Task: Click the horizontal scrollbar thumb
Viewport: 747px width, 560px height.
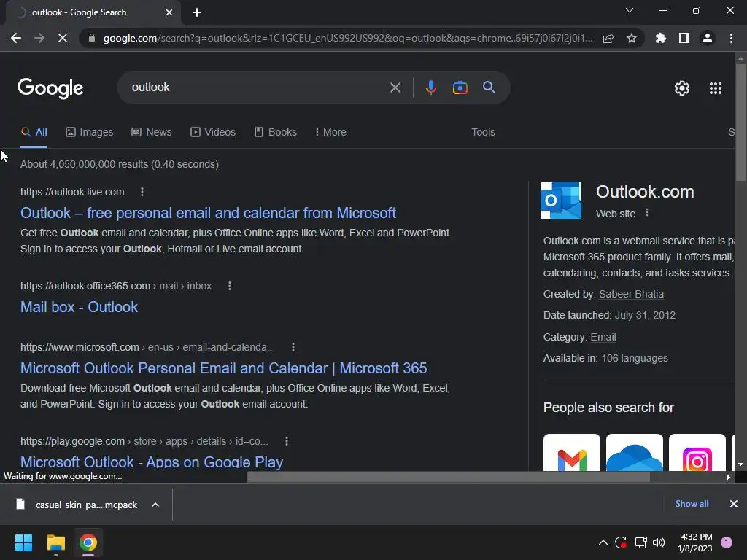Action: 449,477
